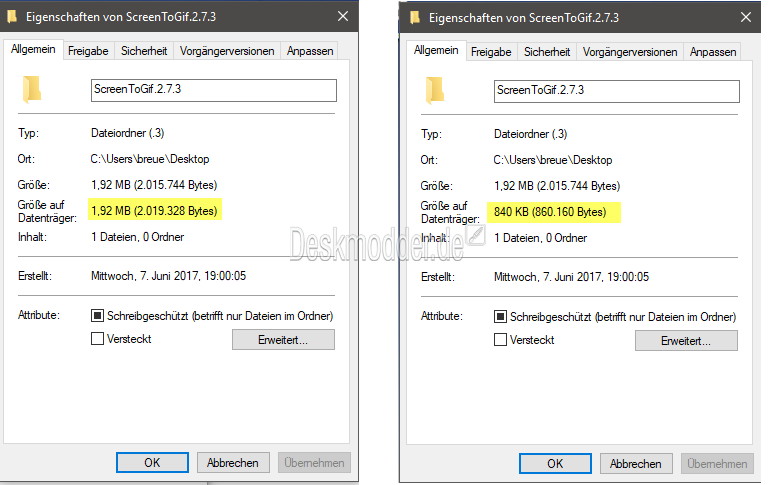Click the large folder icon in left dialog

pyautogui.click(x=32, y=90)
